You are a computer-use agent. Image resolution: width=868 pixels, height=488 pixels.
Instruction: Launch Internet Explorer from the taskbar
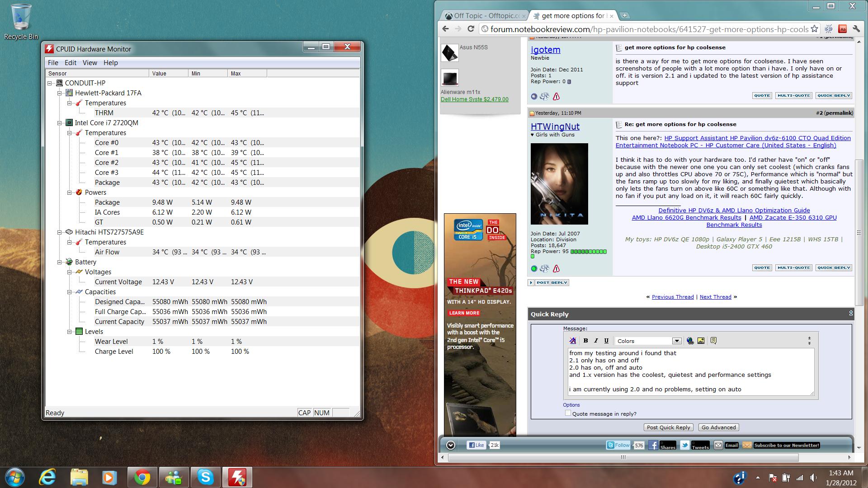[x=48, y=477]
